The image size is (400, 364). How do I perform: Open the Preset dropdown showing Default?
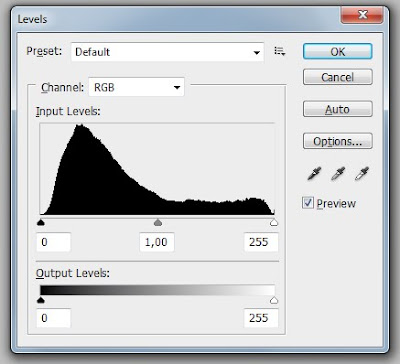pos(167,52)
